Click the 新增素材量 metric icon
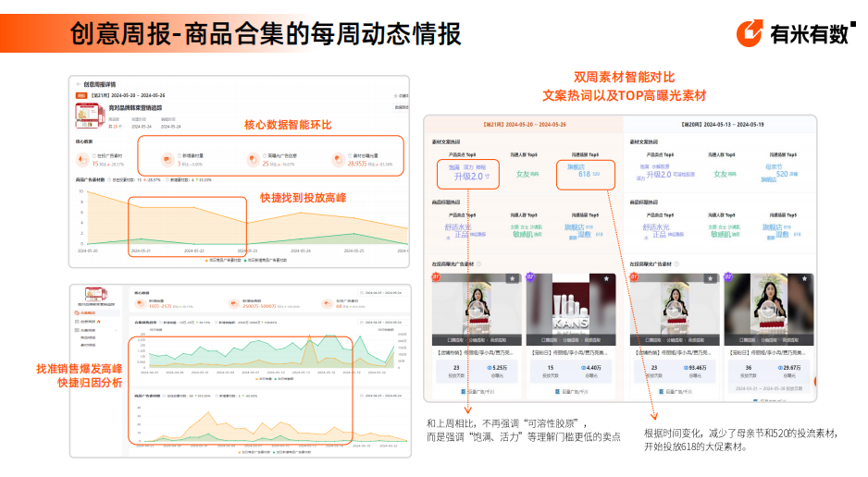This screenshot has width=868, height=477. point(167,160)
